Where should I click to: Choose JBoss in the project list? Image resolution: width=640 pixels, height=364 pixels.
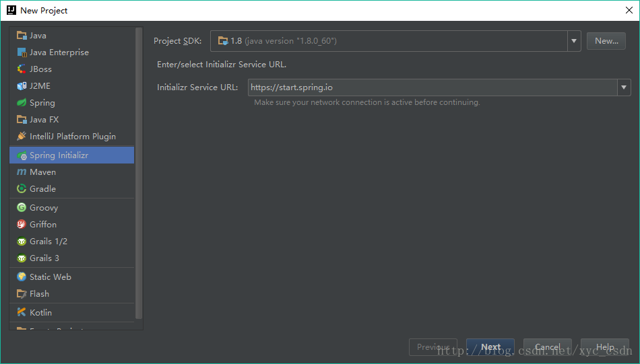(x=72, y=69)
